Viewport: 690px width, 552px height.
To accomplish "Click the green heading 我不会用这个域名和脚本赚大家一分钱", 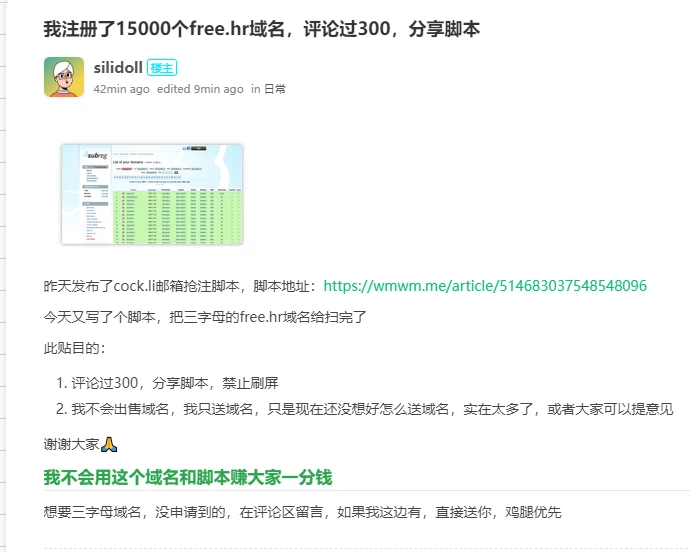I will (188, 477).
